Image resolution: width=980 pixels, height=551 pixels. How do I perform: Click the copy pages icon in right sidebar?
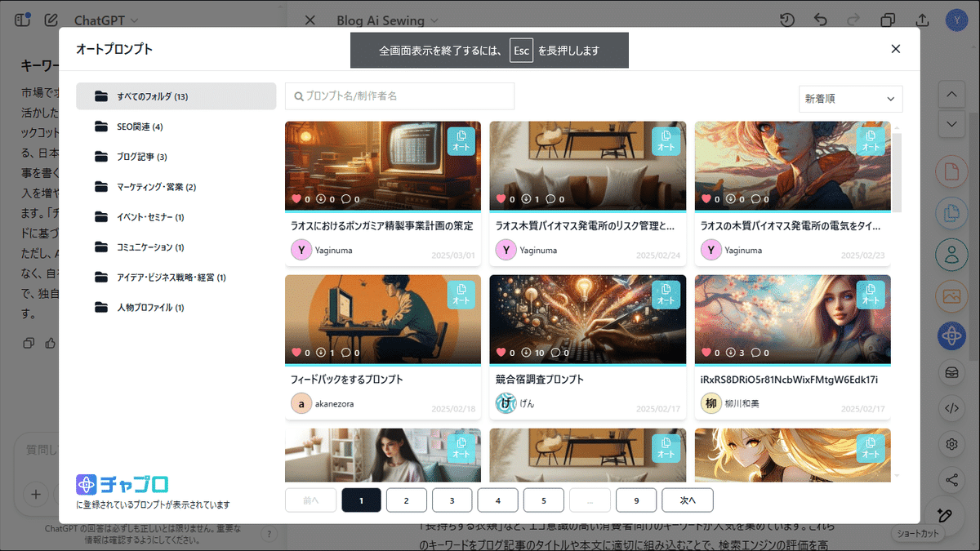[x=951, y=211]
